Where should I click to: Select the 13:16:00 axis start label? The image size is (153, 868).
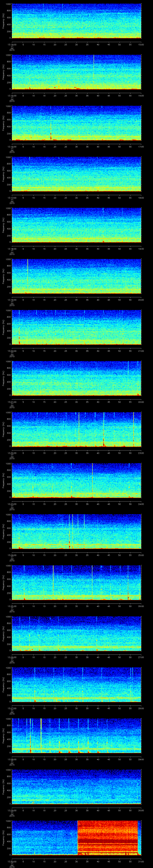coord(12,147)
